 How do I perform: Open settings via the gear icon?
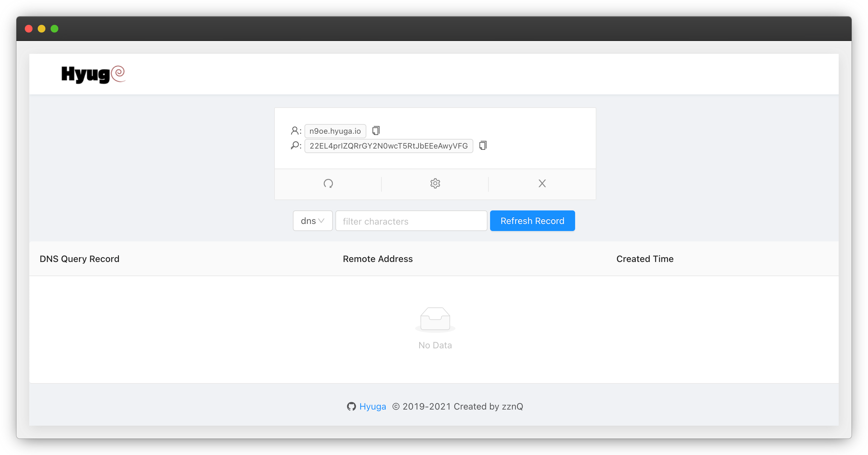435,183
